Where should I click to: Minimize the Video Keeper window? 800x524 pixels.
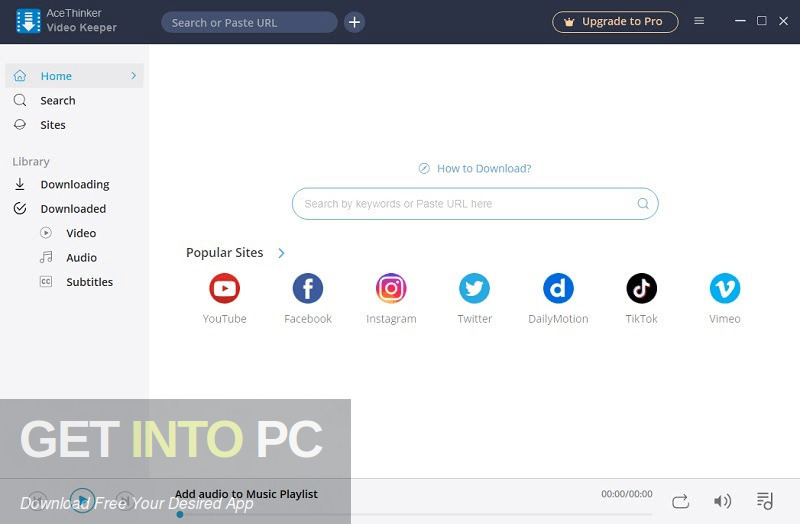click(x=740, y=21)
